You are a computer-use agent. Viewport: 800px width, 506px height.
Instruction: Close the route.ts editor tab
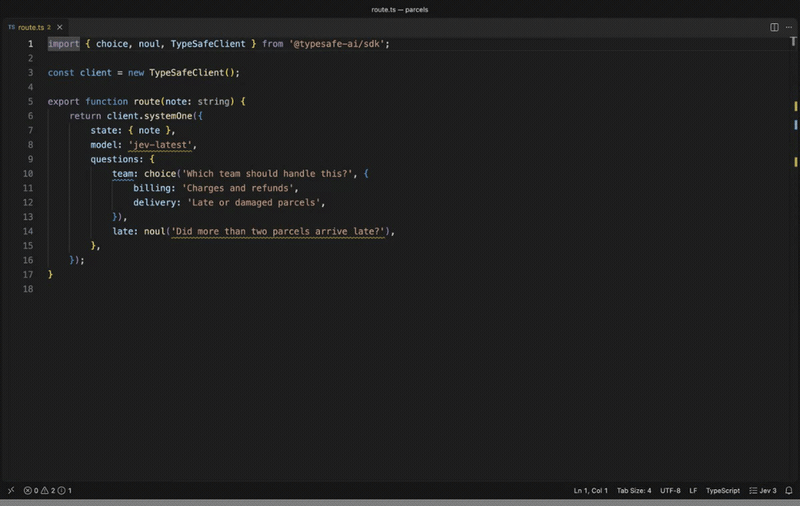click(x=60, y=27)
